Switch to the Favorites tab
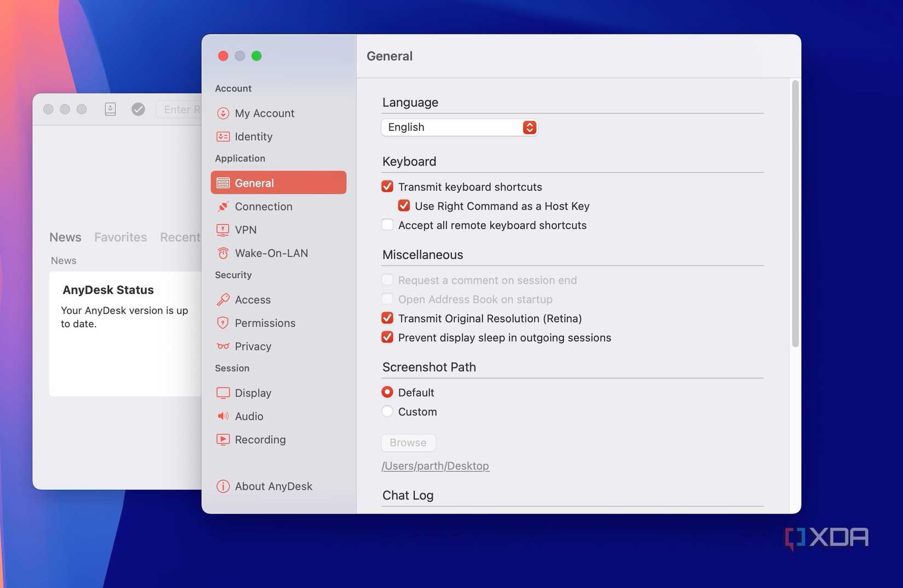 [120, 237]
